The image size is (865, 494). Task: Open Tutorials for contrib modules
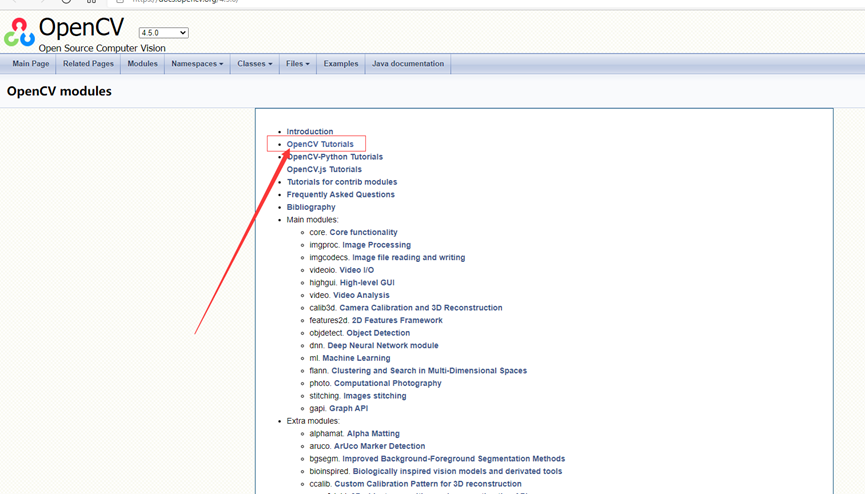(342, 182)
